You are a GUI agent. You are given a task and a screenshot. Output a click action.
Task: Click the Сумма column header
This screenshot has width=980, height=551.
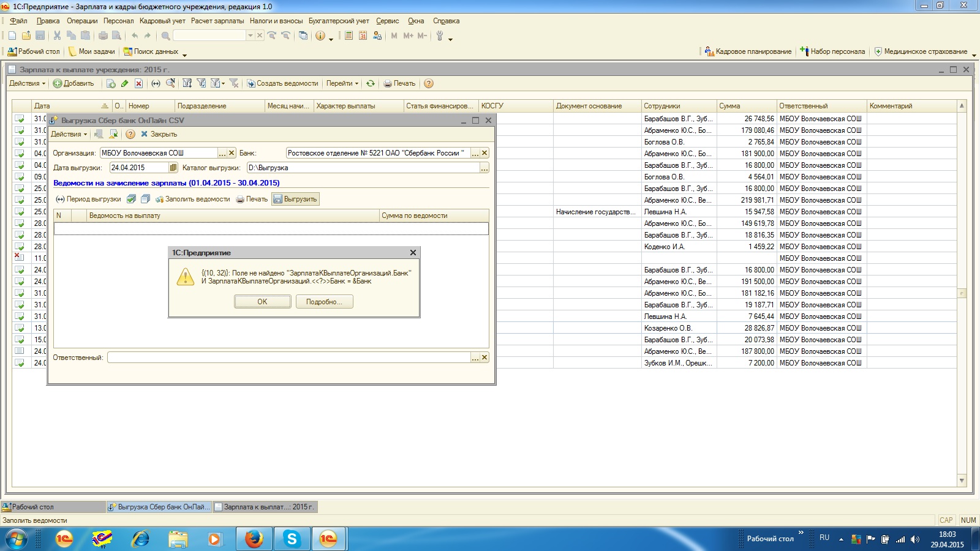(x=746, y=106)
